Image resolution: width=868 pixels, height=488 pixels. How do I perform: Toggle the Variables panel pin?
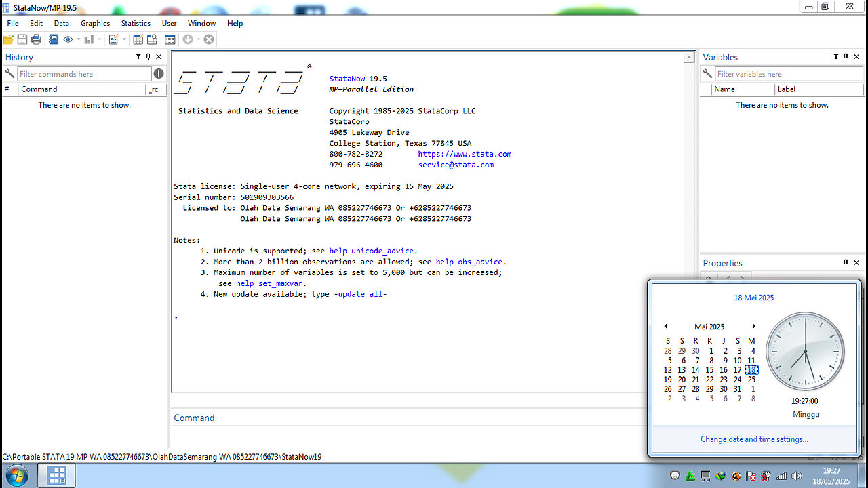[846, 57]
